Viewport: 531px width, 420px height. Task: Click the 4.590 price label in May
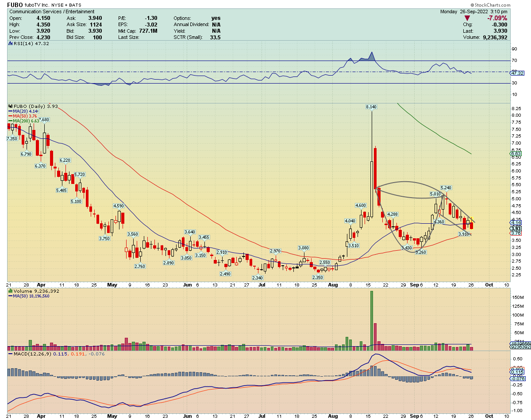(119, 206)
